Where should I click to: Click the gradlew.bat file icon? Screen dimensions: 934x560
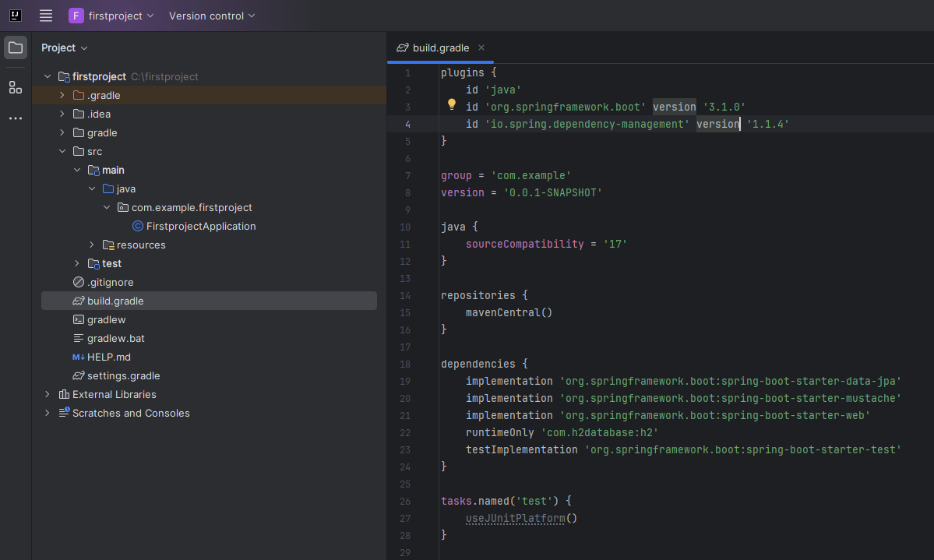tap(79, 338)
